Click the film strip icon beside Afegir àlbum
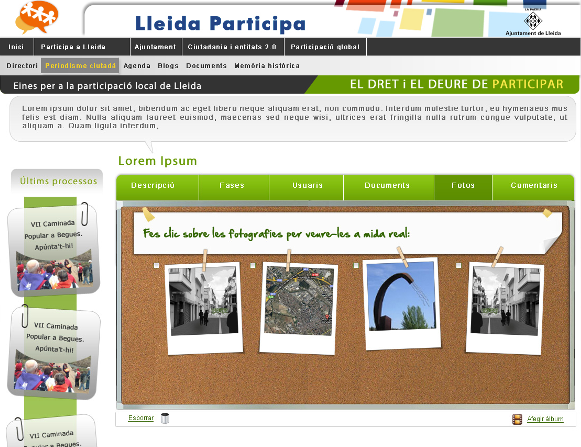Viewport: 581px width, 447px height. pos(517,419)
